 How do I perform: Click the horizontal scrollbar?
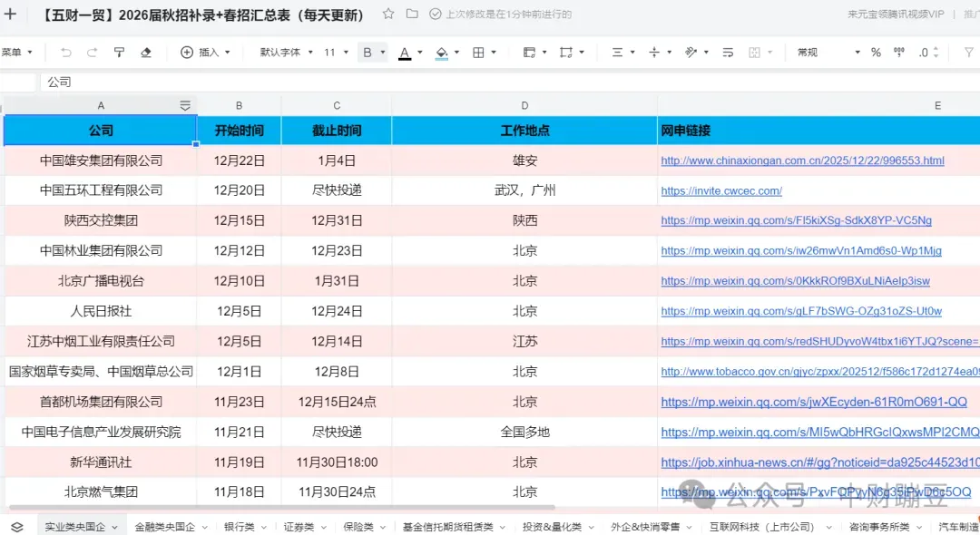click(281, 508)
